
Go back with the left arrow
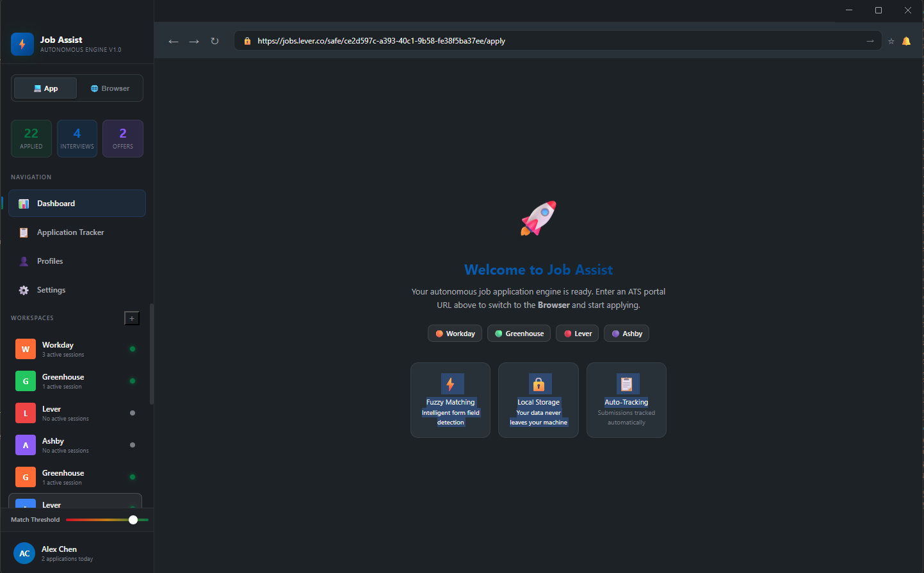point(174,41)
